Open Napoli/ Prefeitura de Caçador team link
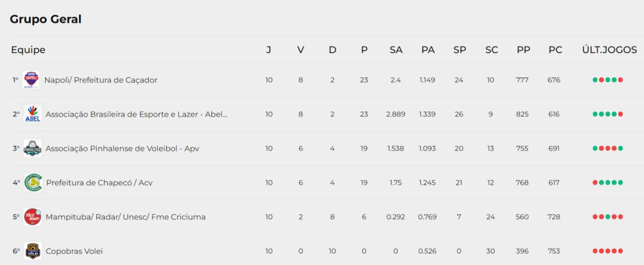 101,80
